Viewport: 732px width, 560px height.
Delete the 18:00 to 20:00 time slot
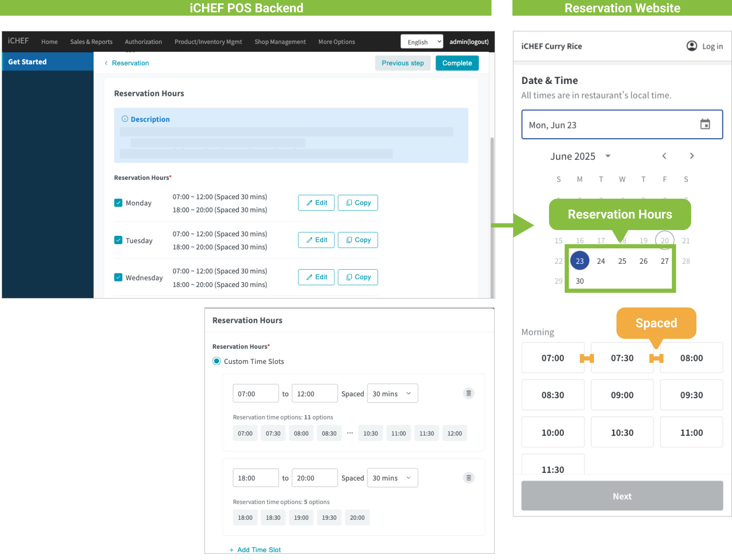tap(468, 478)
